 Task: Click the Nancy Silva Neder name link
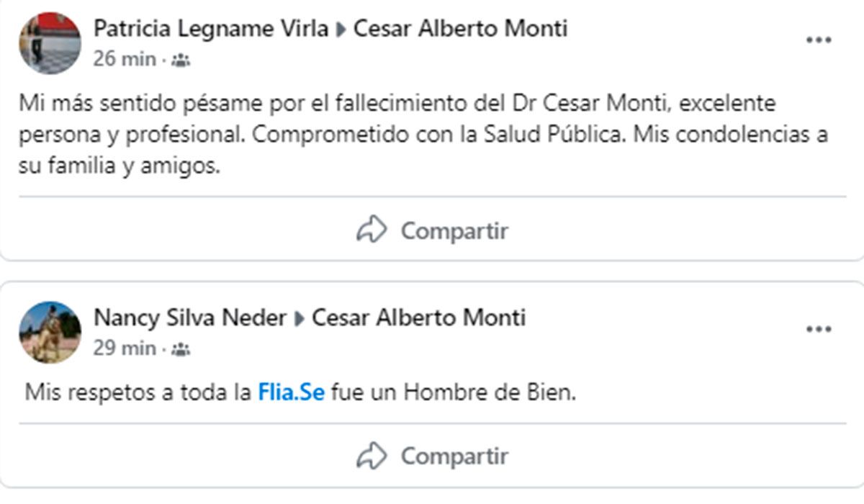pos(190,318)
